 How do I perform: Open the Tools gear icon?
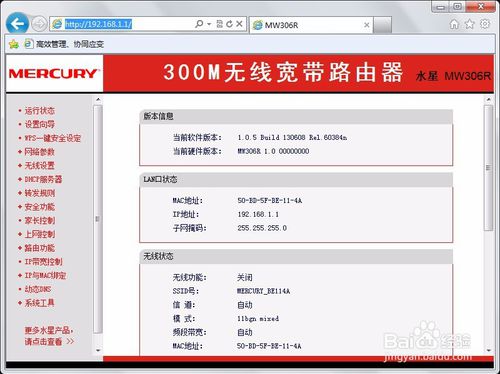coord(485,24)
